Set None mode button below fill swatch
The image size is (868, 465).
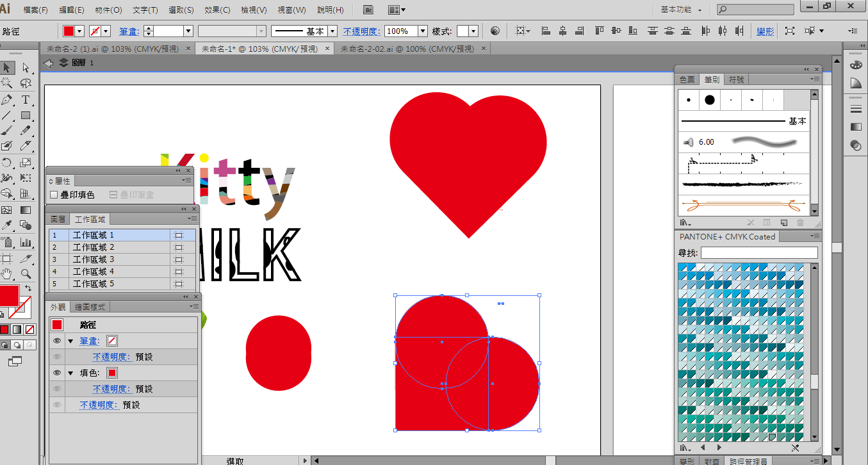tap(29, 329)
